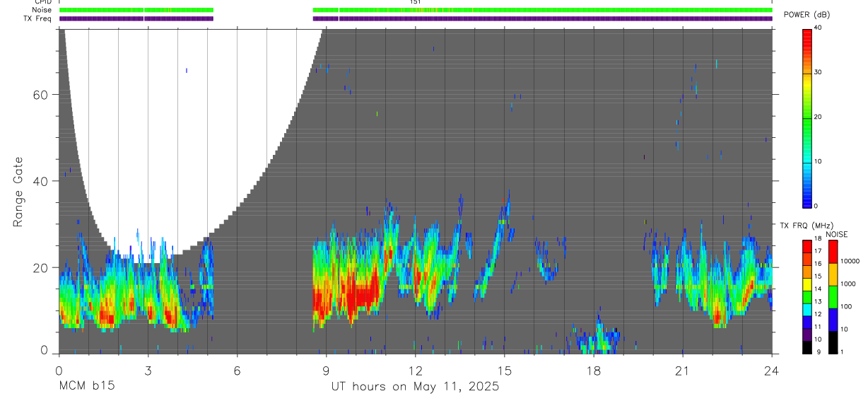Select the Range Gate y-axis label

pos(19,192)
